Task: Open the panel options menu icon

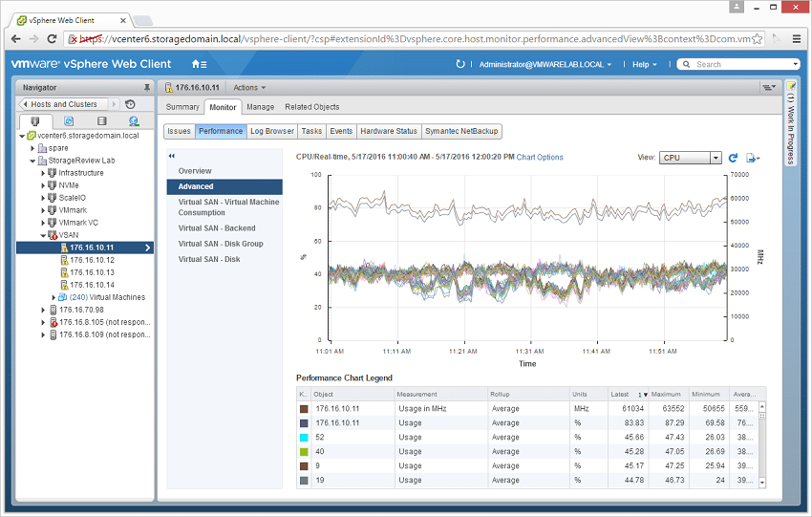Action: 769,88
